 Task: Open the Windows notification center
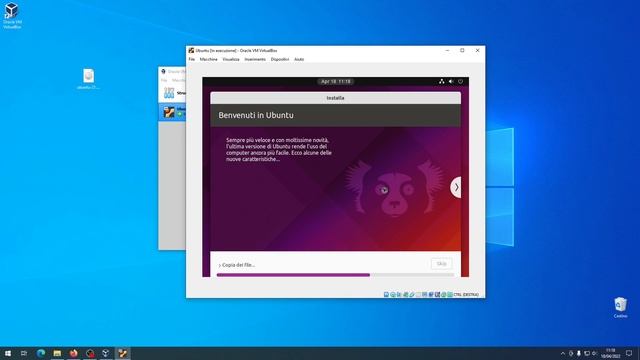pos(629,353)
